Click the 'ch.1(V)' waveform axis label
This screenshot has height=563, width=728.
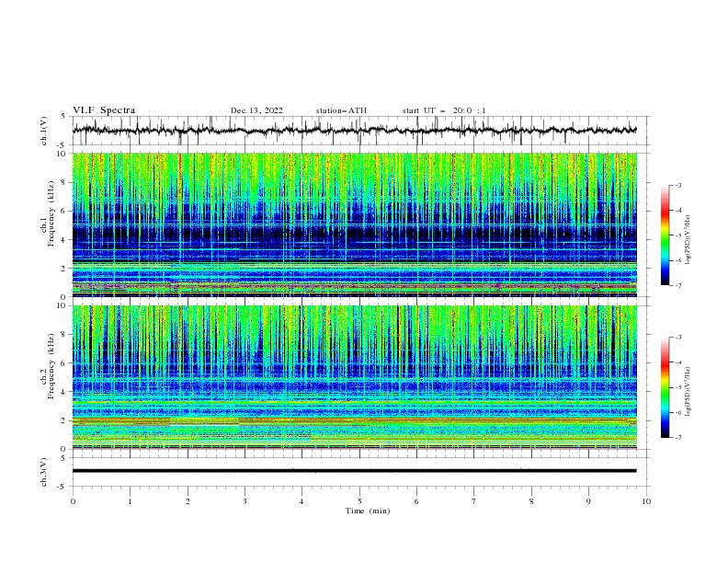coord(44,131)
